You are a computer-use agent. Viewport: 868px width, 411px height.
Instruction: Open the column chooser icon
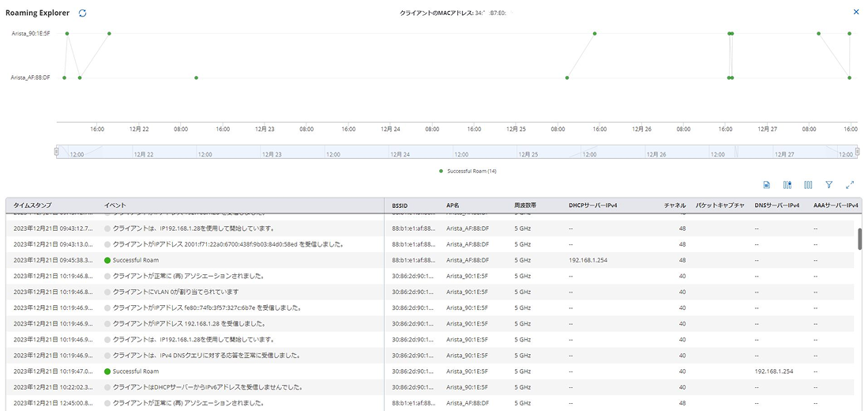pyautogui.click(x=808, y=184)
